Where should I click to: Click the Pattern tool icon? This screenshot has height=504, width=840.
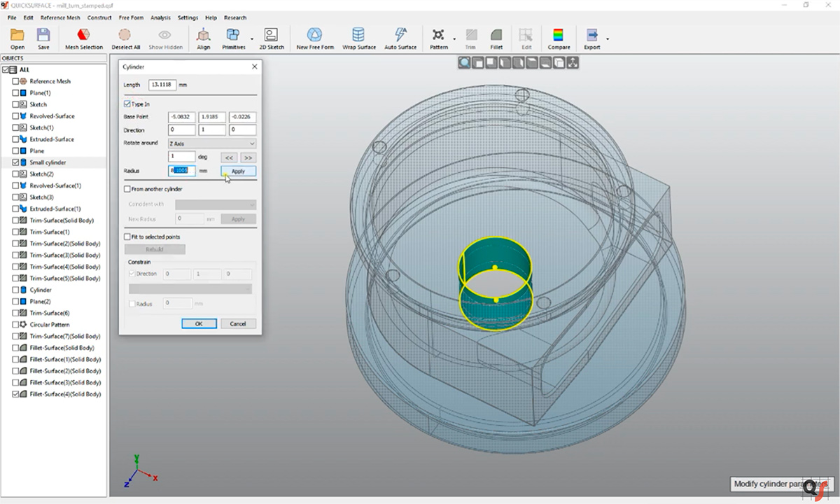(x=438, y=35)
